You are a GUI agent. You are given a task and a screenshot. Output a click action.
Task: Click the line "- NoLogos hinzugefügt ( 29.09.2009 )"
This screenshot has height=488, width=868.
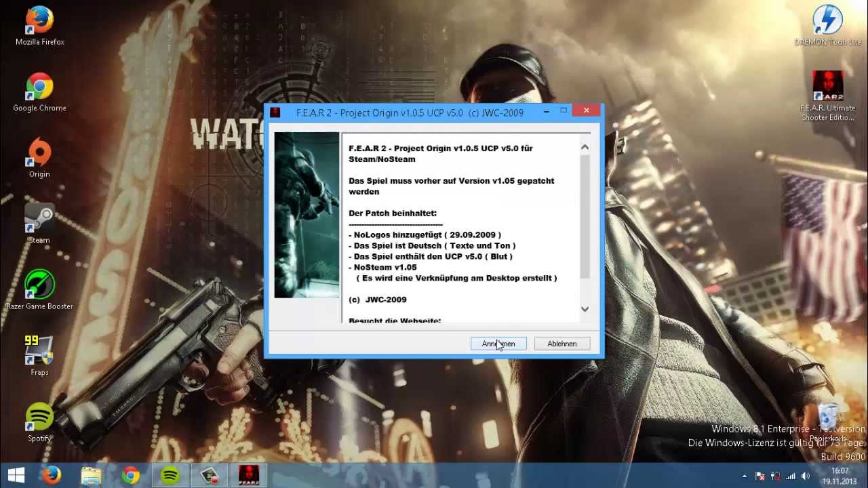pos(425,235)
